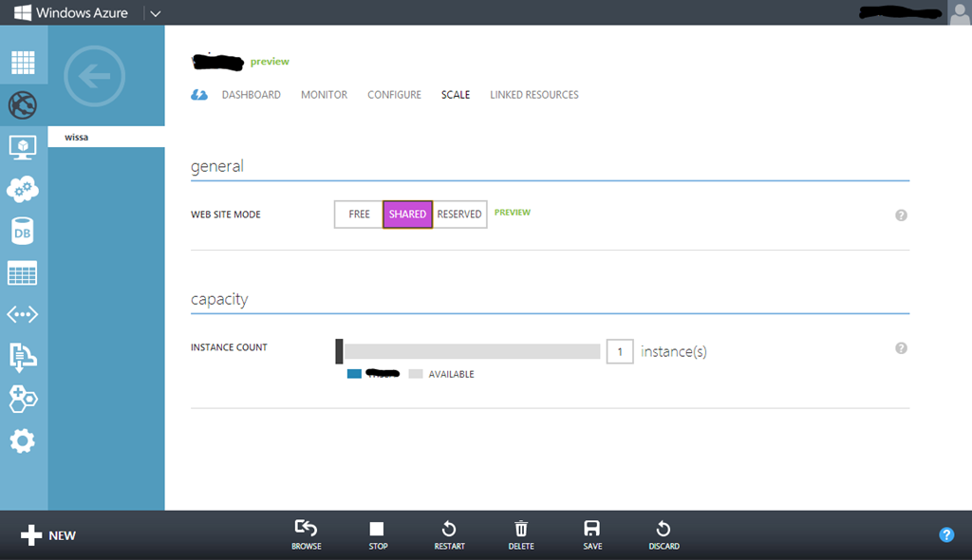Image resolution: width=972 pixels, height=560 pixels.
Task: Select Free web site mode
Action: (359, 214)
